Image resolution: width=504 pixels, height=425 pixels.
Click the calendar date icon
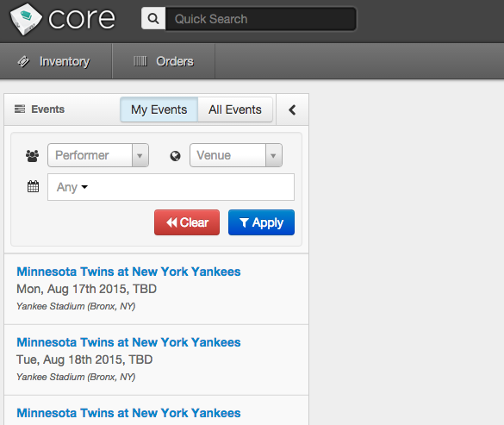pos(33,186)
